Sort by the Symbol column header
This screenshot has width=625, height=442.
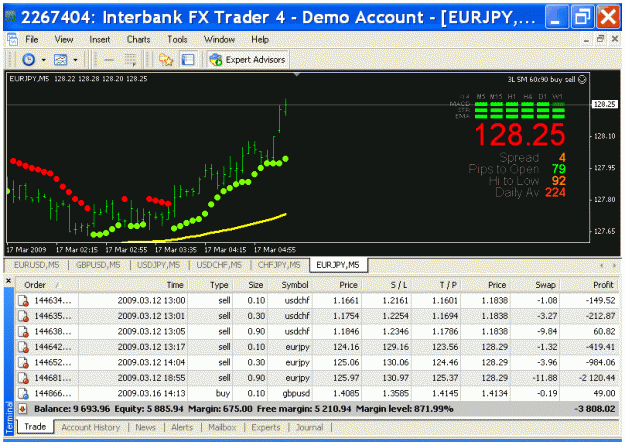(x=290, y=285)
